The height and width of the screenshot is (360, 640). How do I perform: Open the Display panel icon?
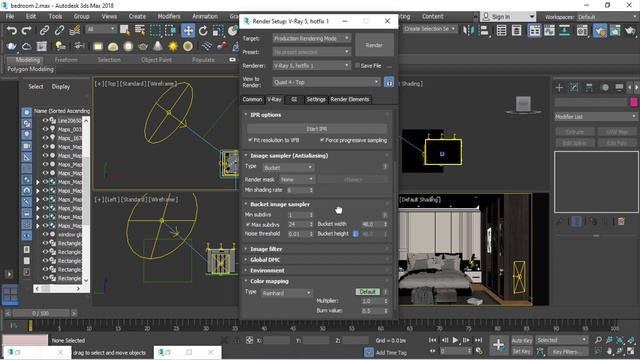pyautogui.click(x=619, y=87)
